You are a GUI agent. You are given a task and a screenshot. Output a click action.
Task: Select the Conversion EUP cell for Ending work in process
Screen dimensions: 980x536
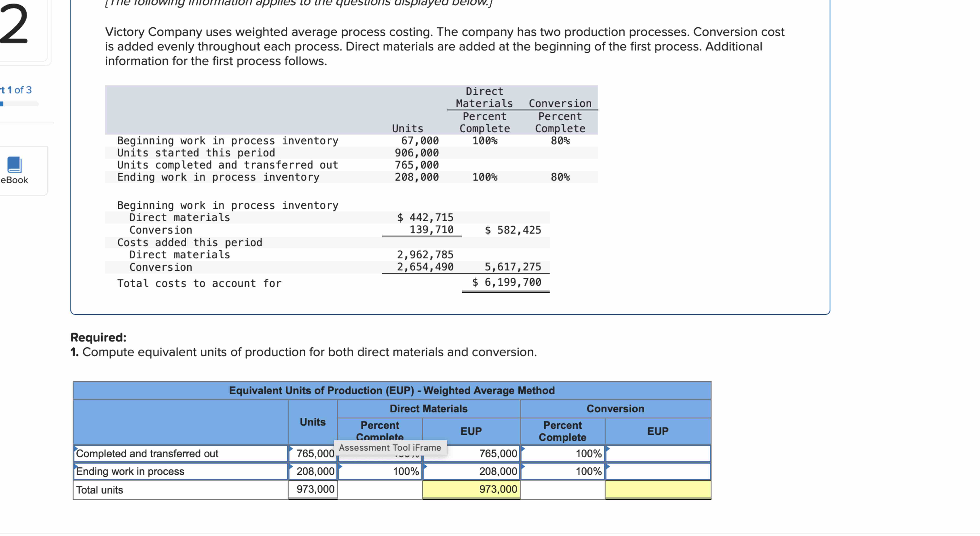658,471
